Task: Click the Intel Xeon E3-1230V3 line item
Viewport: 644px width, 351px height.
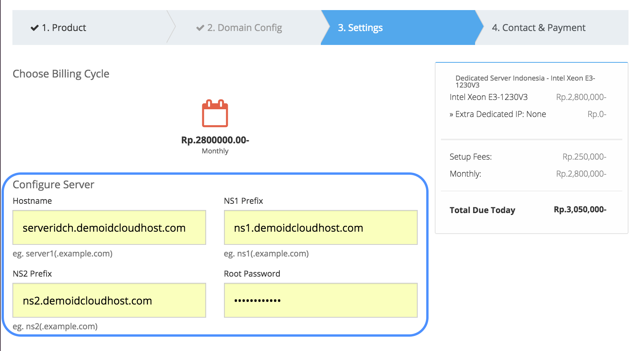Action: point(488,97)
